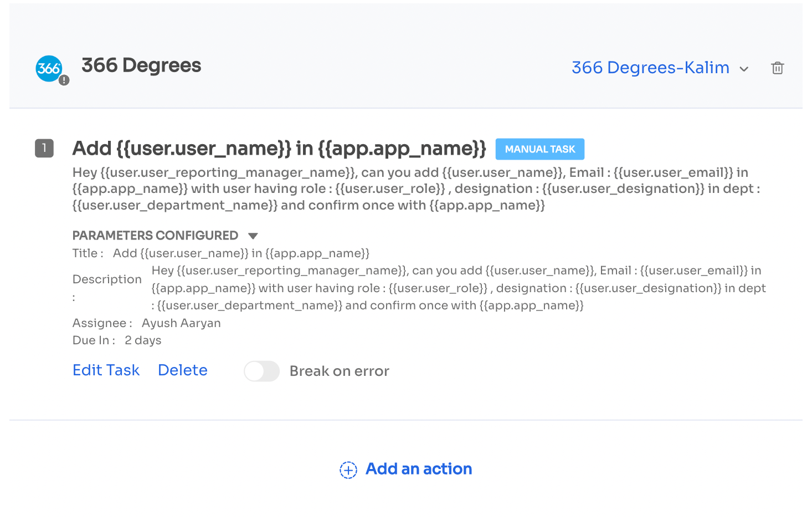Image resolution: width=812 pixels, height=520 pixels.
Task: Click the MANUAL TASK label badge
Action: (x=539, y=149)
